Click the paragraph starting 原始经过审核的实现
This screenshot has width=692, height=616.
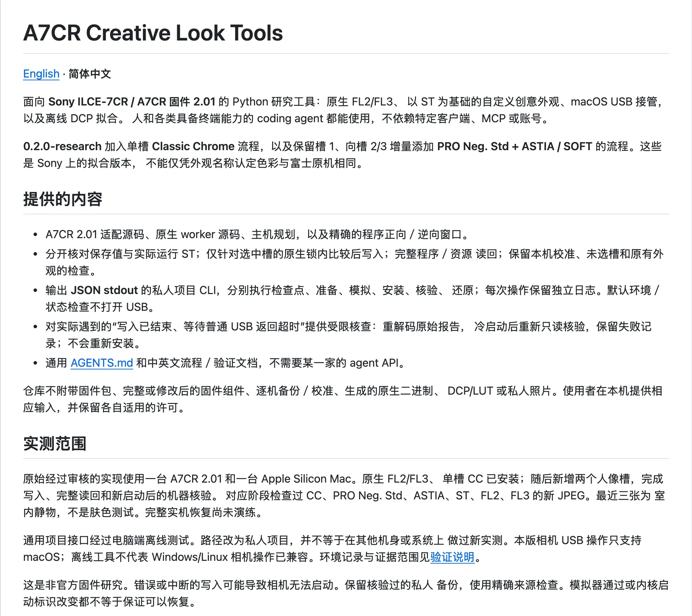pyautogui.click(x=344, y=496)
